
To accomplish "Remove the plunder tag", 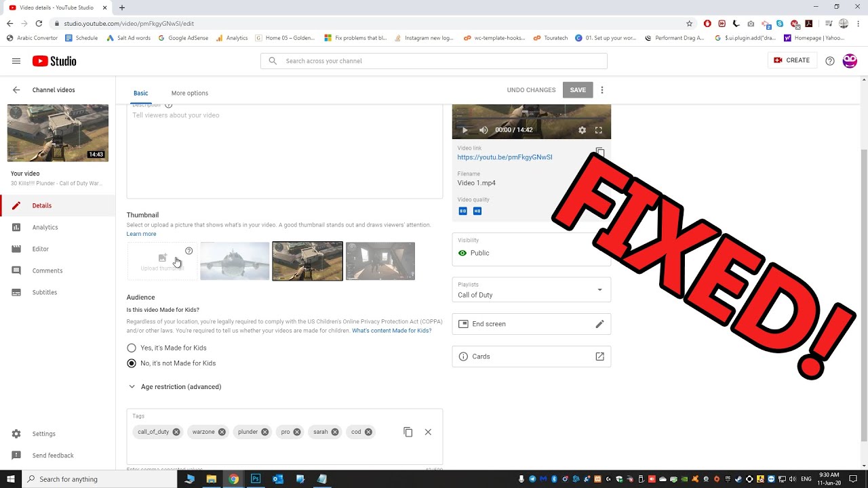I will pyautogui.click(x=265, y=432).
